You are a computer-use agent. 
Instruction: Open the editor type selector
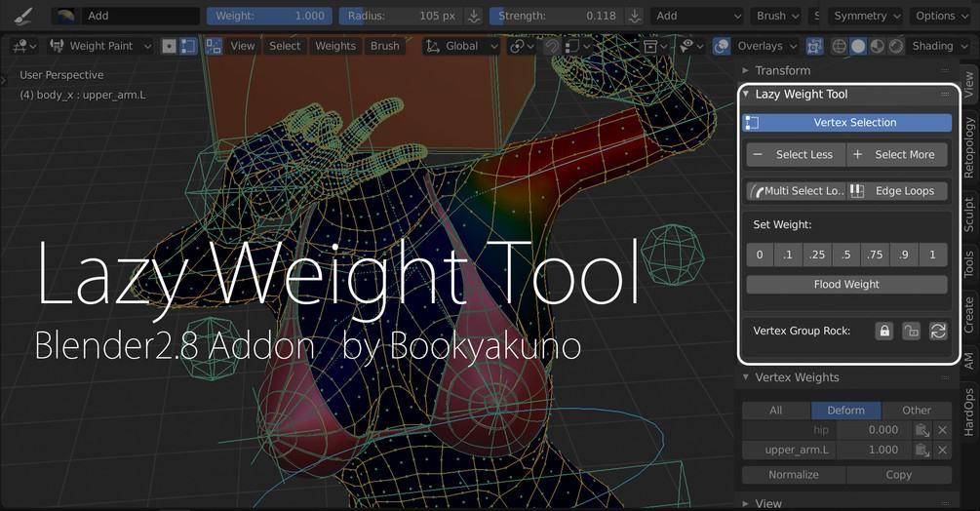pos(24,46)
